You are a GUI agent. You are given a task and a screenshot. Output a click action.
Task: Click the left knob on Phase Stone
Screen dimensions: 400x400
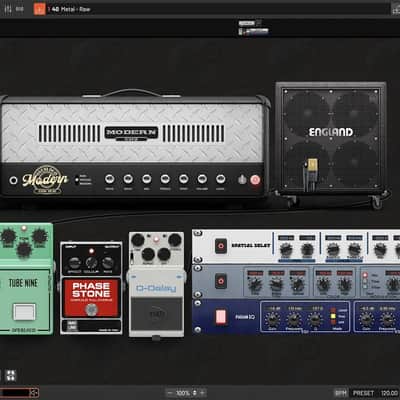74,263
